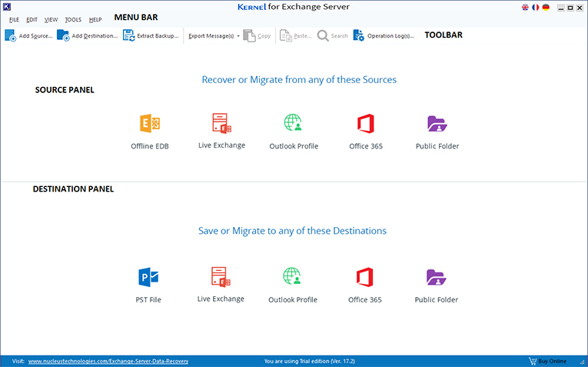Maximize the Kernel for Exchange Server window
Viewport: 588px width, 367px height.
(570, 8)
